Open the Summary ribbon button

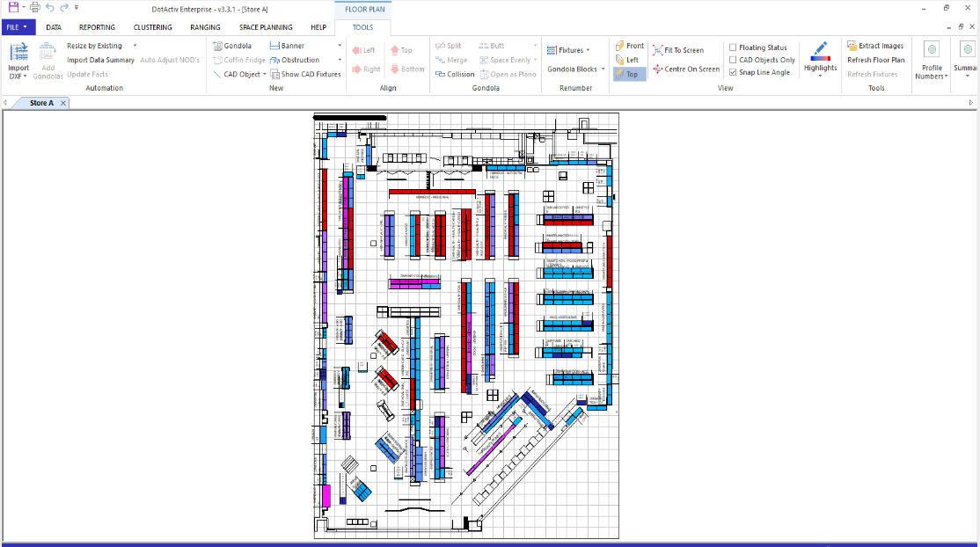967,60
